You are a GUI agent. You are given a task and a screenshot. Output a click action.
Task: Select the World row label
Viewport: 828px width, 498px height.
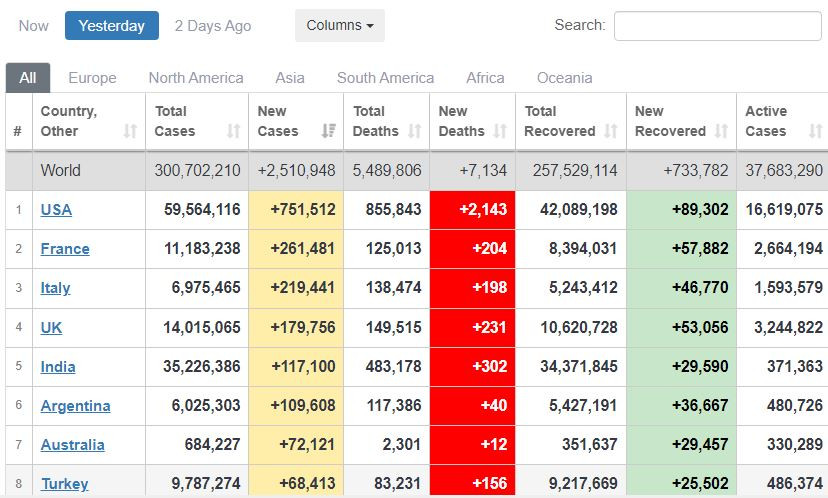pyautogui.click(x=61, y=170)
